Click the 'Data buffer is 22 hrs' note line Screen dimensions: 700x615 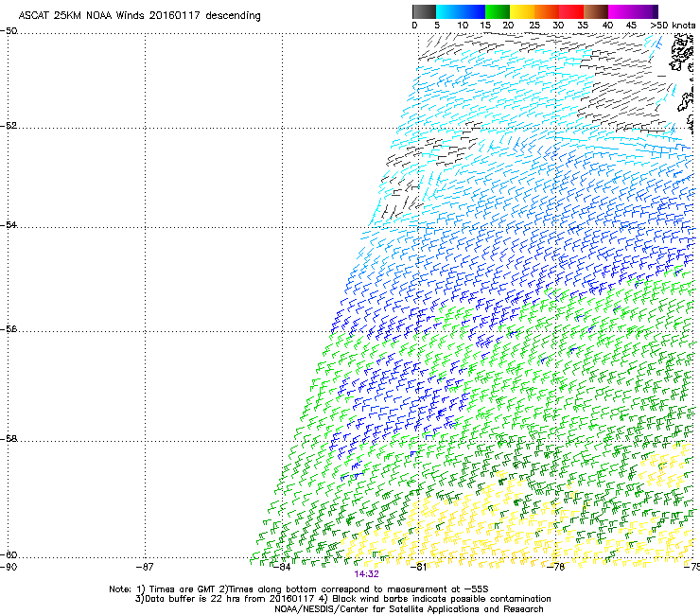click(342, 599)
